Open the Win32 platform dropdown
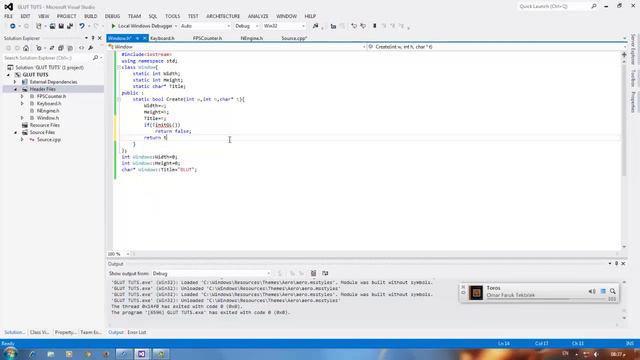Viewport: 640px width, 360px height. (284, 26)
